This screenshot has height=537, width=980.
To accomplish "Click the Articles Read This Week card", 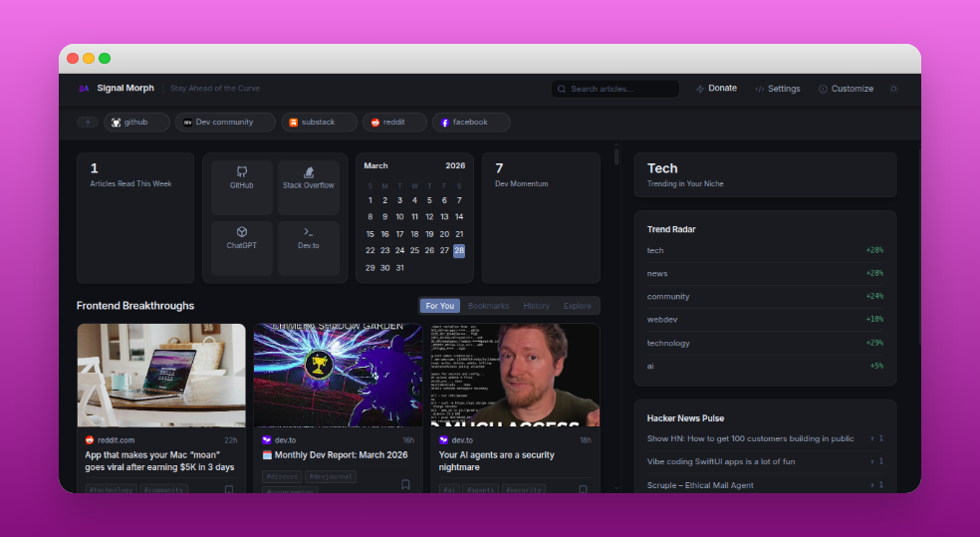I will click(x=135, y=218).
